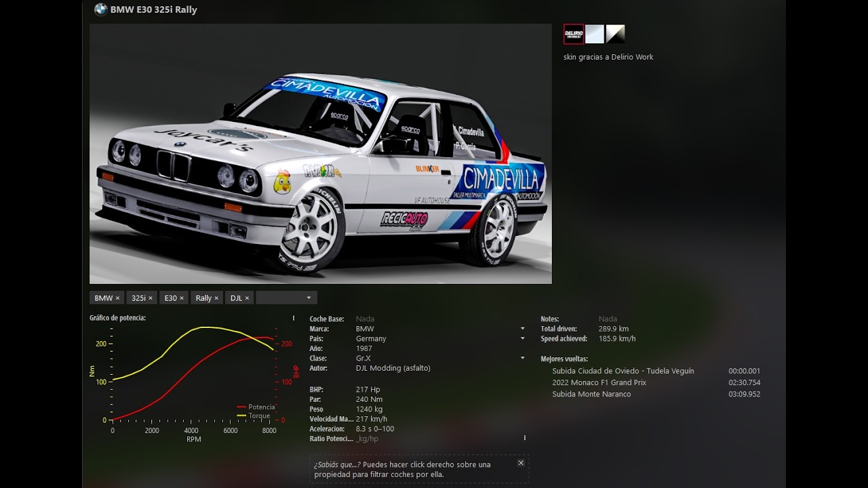Screen dimensions: 868x488
Task: Dismiss the ¿Sabías que? tip
Action: point(521,463)
